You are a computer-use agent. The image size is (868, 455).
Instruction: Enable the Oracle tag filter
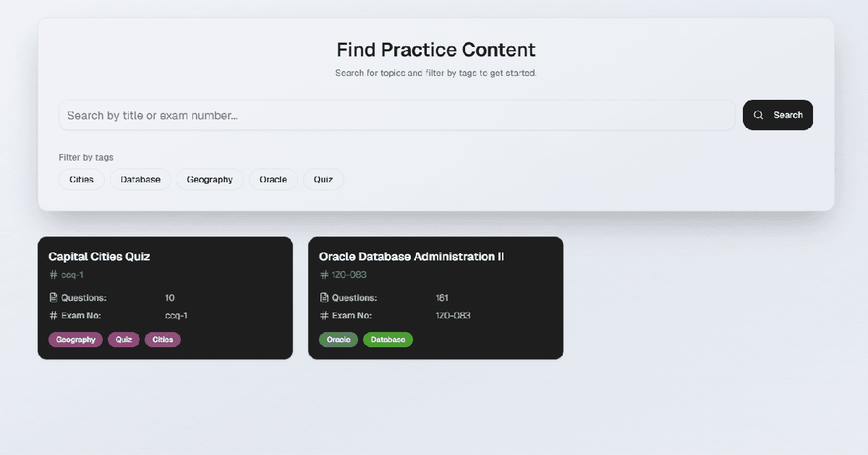(x=273, y=179)
